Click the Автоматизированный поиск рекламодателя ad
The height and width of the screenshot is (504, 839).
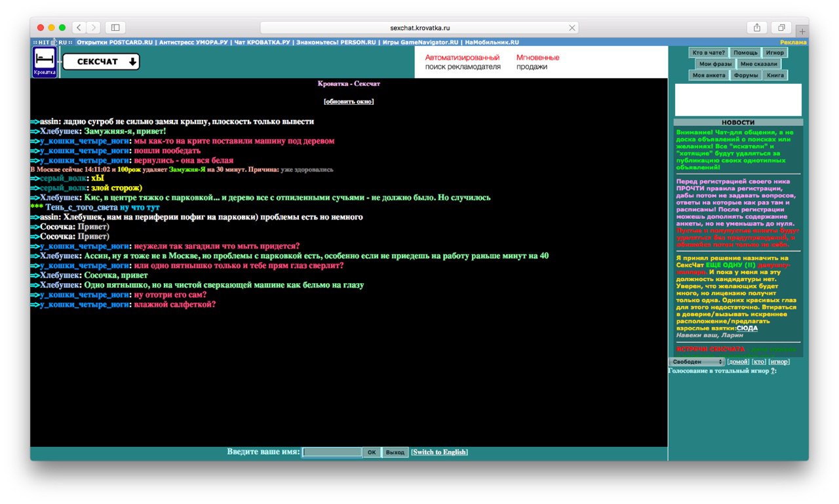pyautogui.click(x=463, y=62)
